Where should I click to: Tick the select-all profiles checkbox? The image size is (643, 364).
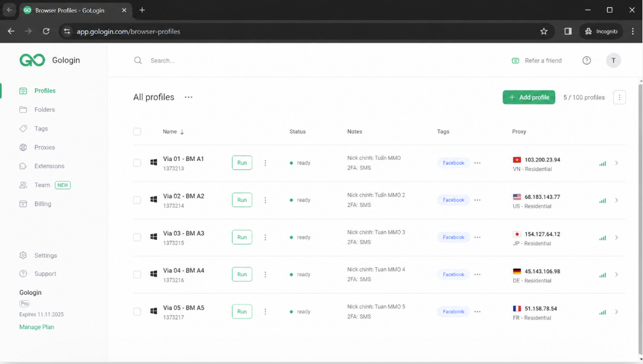137,132
